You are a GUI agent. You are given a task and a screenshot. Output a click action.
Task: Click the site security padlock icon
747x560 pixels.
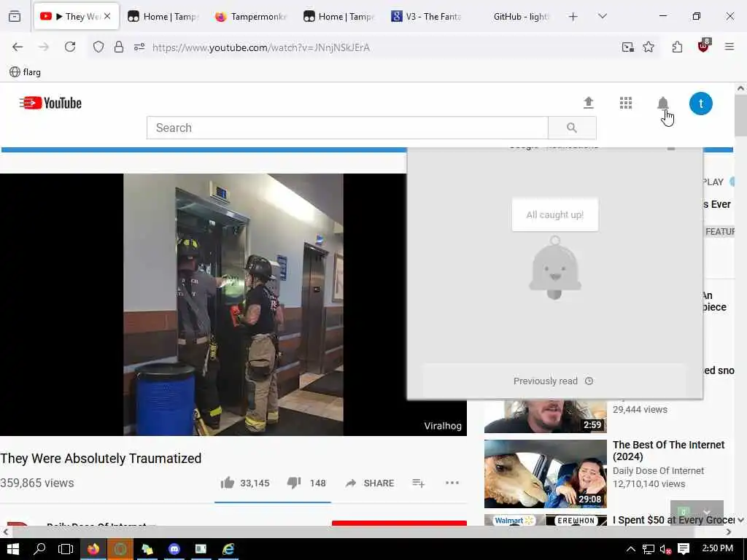(119, 47)
